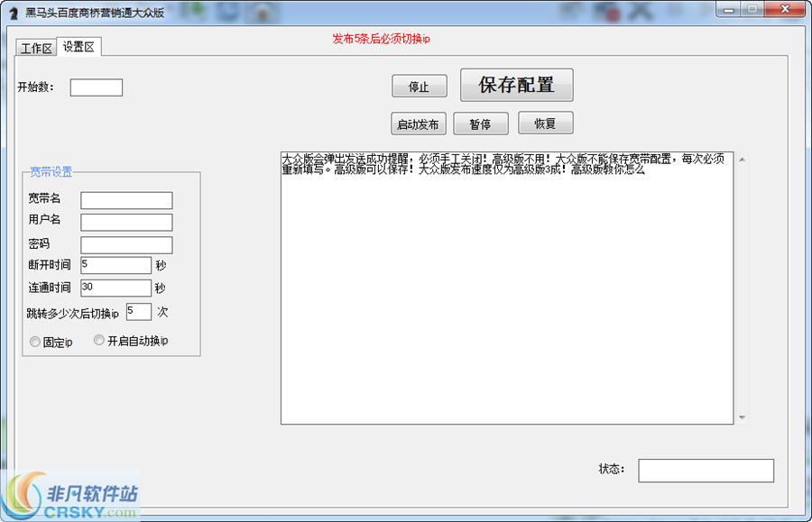This screenshot has width=812, height=522.
Task: Click inside the large notice text area
Action: coord(507,288)
